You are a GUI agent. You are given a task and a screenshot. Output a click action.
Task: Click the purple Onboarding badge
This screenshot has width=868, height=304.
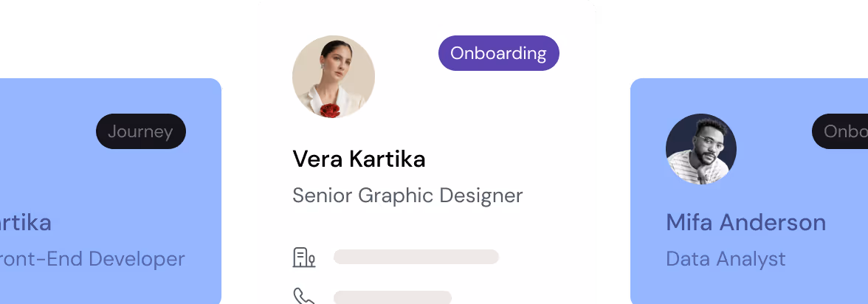pos(498,53)
